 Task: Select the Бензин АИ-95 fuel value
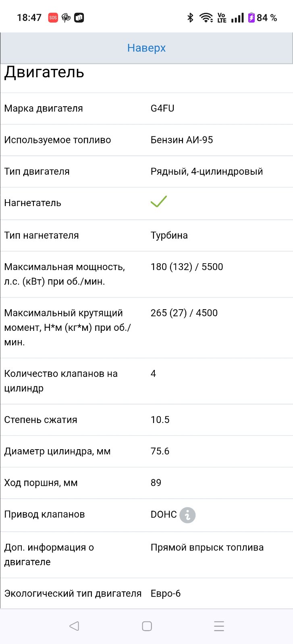[182, 140]
